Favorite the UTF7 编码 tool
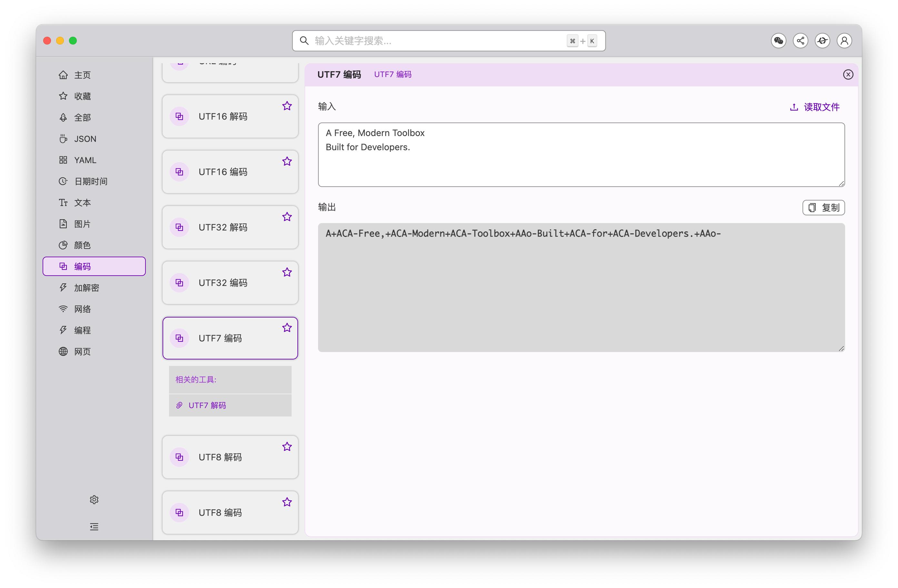 (x=287, y=328)
